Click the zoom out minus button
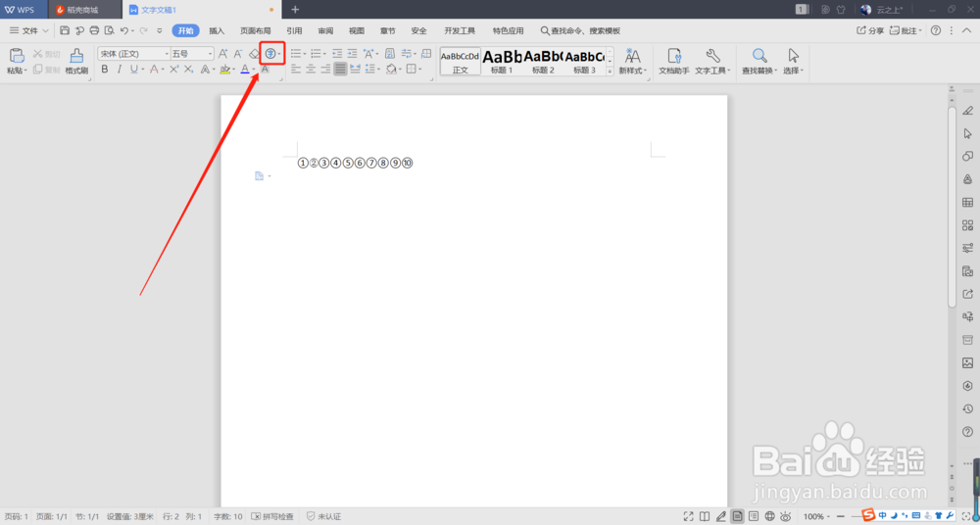This screenshot has width=980, height=525. click(841, 517)
